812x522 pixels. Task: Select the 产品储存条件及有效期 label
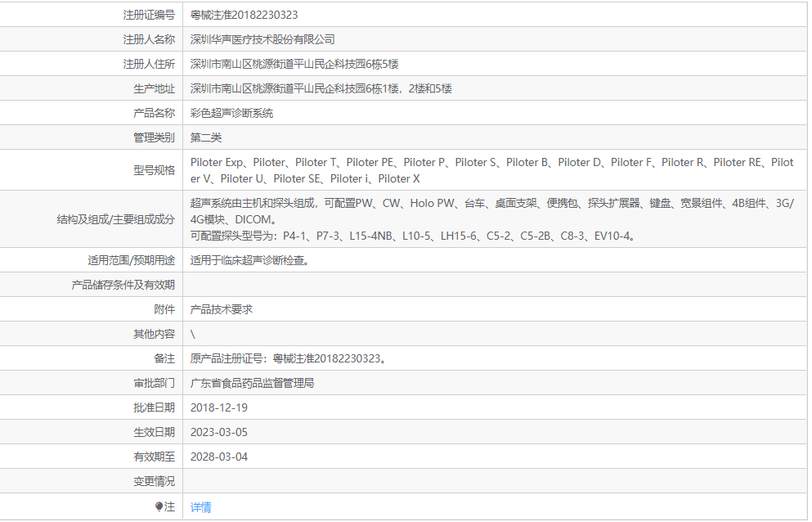point(123,285)
